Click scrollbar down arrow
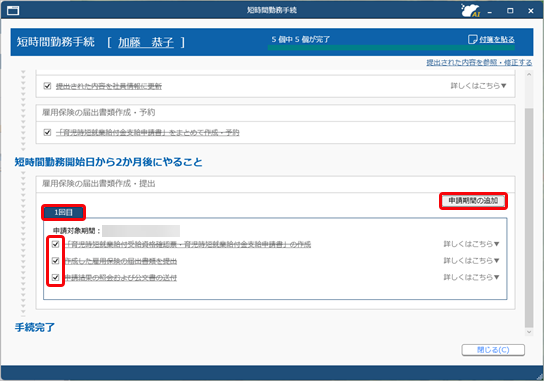The height and width of the screenshot is (381, 544). click(529, 332)
